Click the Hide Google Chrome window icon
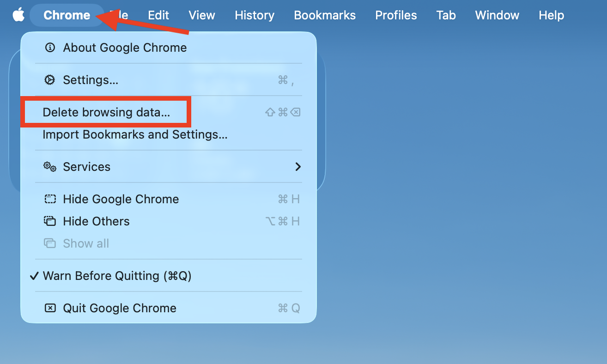This screenshot has width=607, height=364. click(50, 199)
